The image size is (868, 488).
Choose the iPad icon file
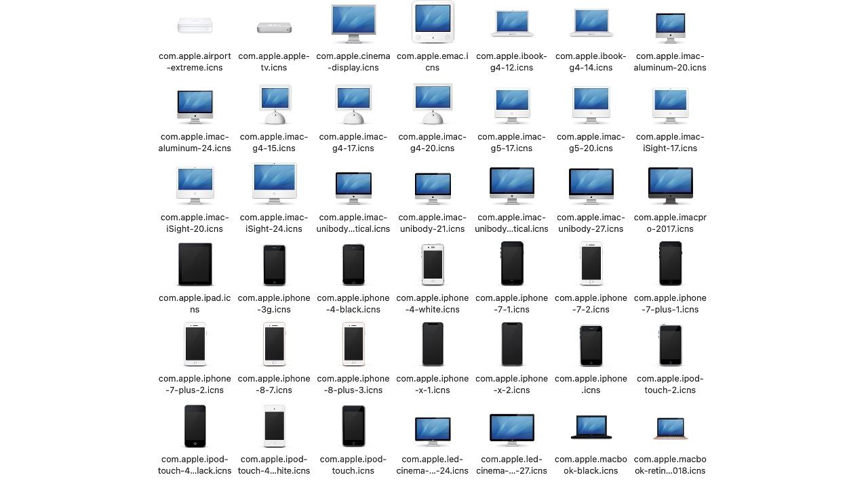click(195, 264)
